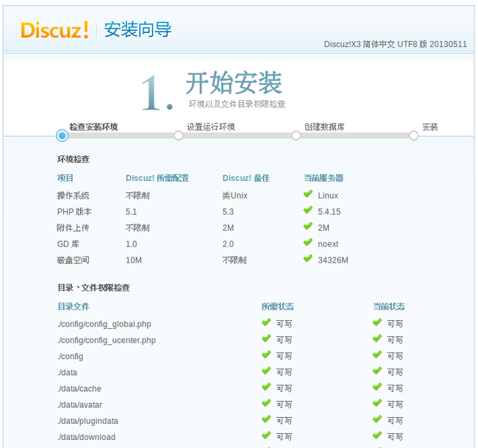Click the 设置运行环境 step label
Screen dimensions: 478x448
click(210, 127)
